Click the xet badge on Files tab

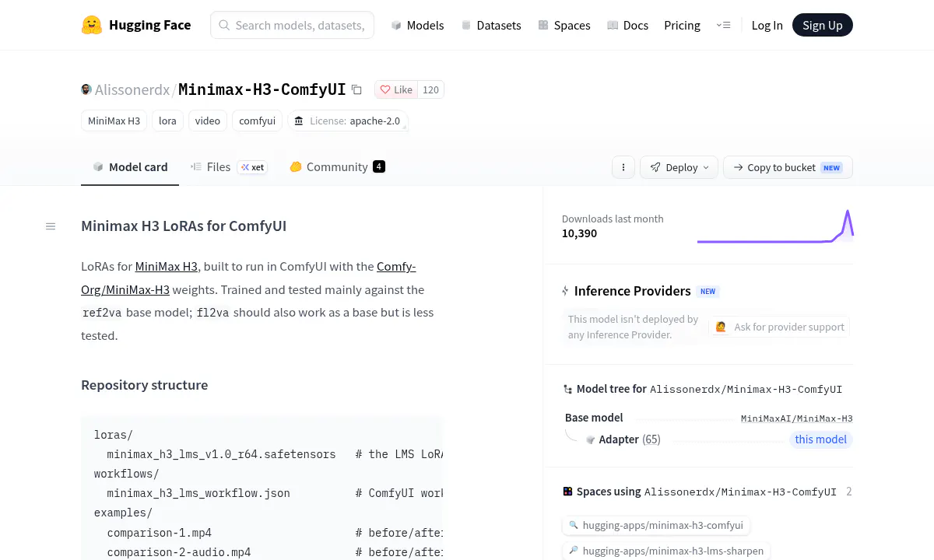pyautogui.click(x=252, y=167)
